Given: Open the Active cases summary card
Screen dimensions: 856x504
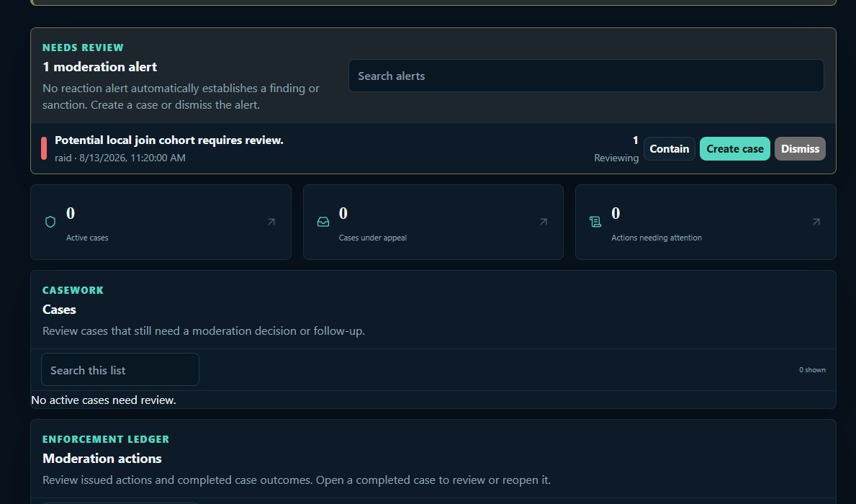Looking at the screenshot, I should tap(161, 222).
